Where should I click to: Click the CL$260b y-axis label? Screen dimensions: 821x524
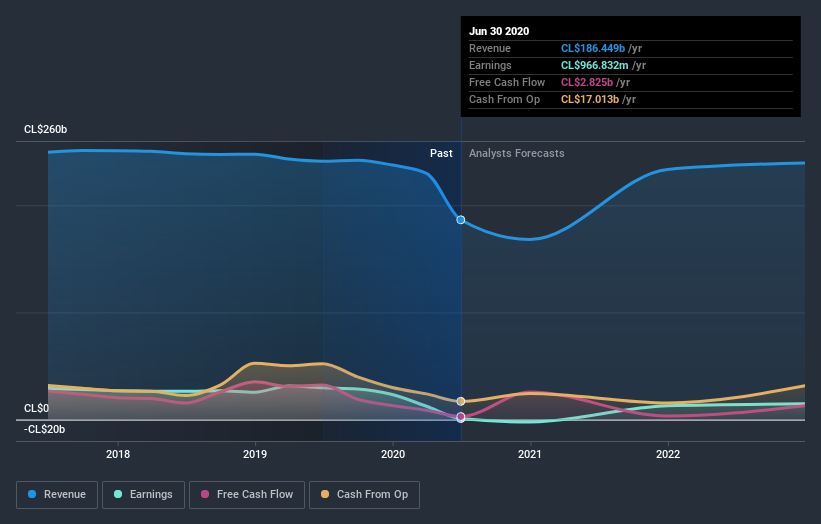tap(46, 129)
